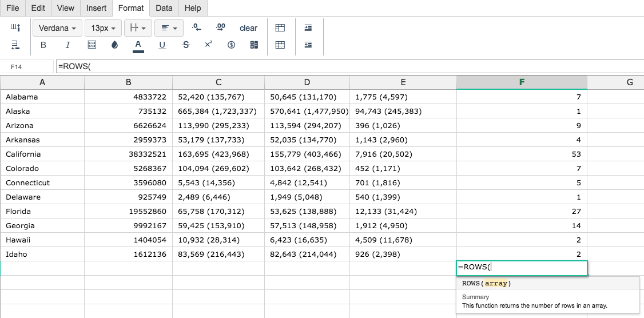Toggle italic text style
The height and width of the screenshot is (318, 644).
tap(67, 45)
